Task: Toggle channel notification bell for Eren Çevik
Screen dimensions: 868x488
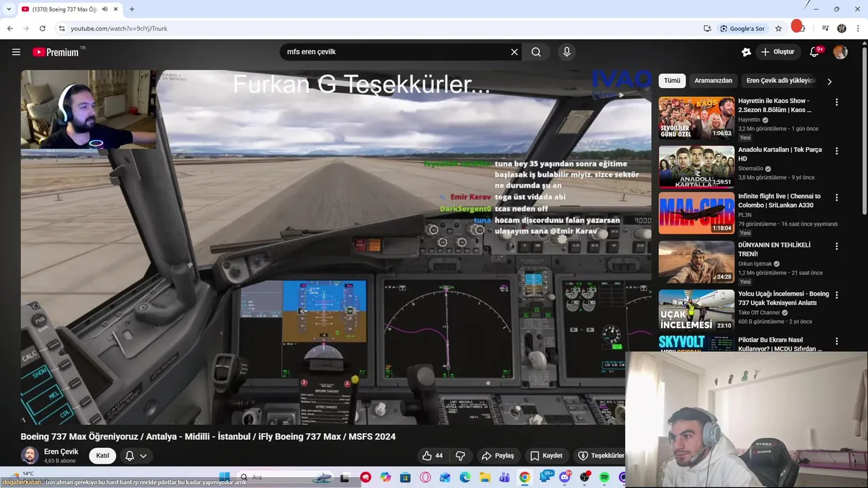Action: click(x=130, y=455)
